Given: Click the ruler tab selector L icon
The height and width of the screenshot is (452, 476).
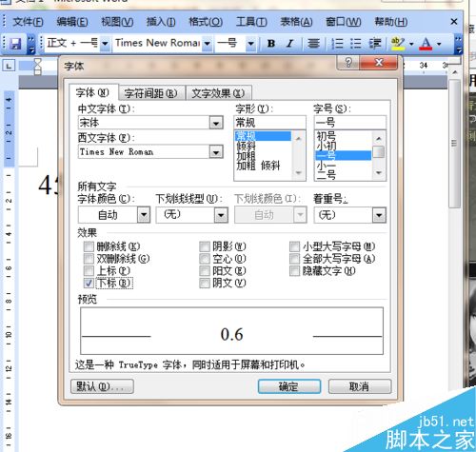Looking at the screenshot, I should 9,66.
